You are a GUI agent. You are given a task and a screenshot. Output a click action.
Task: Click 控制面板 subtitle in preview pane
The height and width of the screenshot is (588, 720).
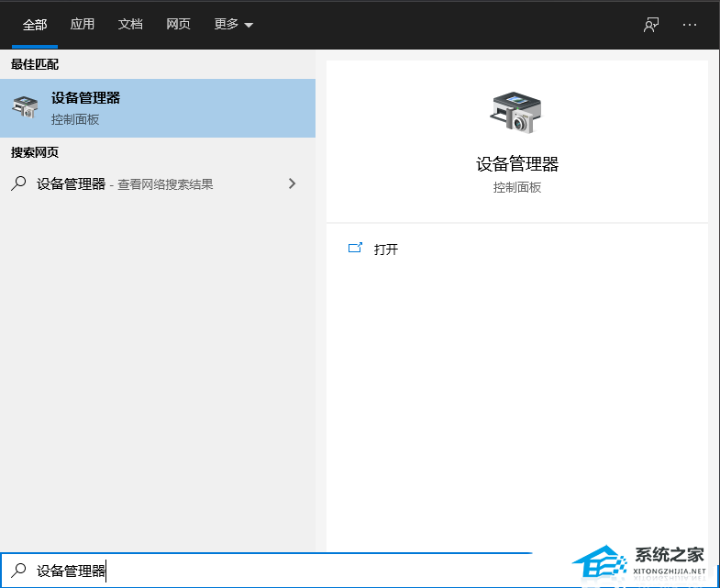pos(516,187)
